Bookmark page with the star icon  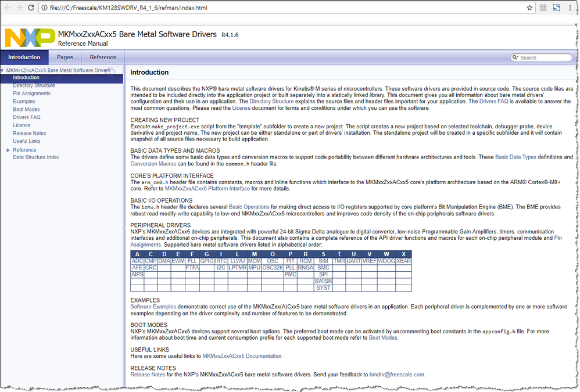click(529, 8)
